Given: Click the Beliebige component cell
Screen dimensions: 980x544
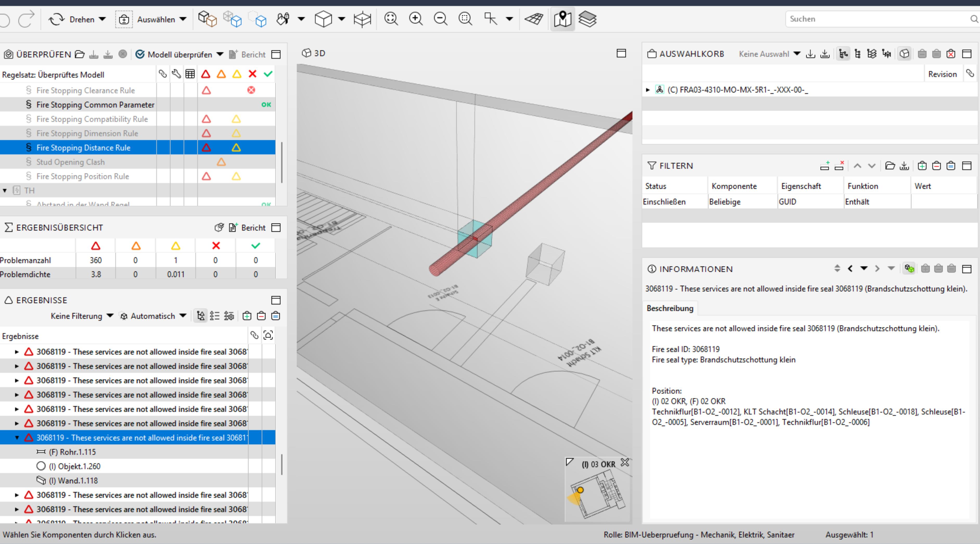Looking at the screenshot, I should tap(742, 202).
